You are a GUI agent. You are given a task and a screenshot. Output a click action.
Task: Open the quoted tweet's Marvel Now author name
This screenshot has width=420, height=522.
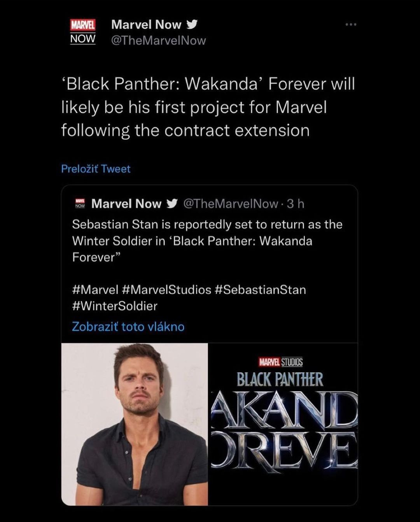(x=126, y=203)
